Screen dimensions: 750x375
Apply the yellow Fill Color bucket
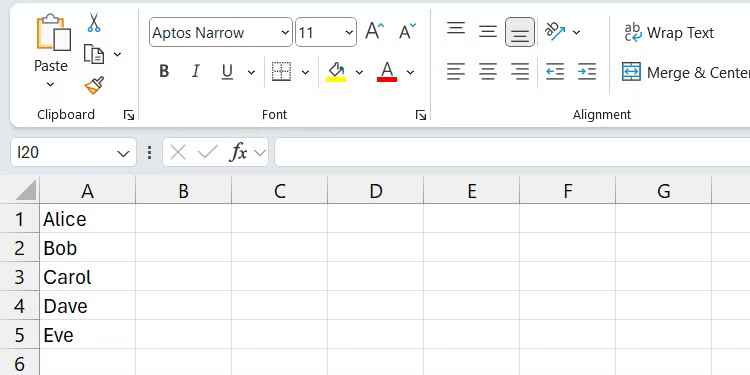[x=336, y=72]
